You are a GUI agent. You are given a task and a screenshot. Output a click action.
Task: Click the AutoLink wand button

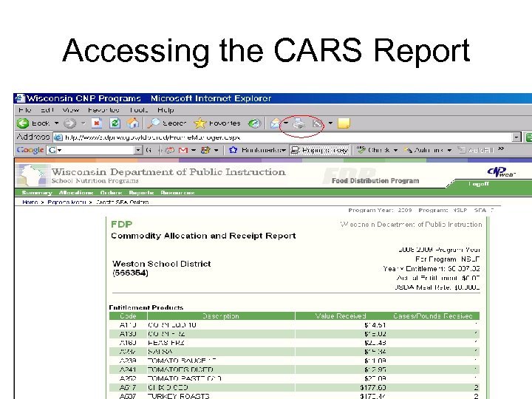423,150
